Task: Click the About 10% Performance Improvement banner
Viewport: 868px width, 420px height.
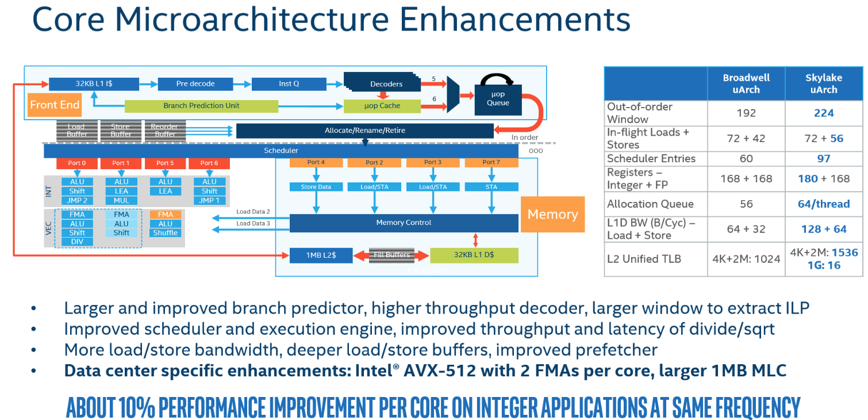Action: point(433,407)
